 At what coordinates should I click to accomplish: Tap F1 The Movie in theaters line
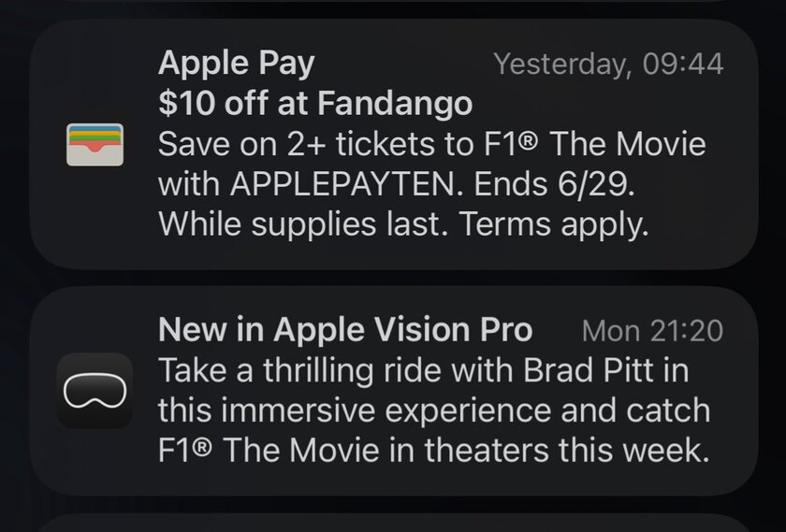pyautogui.click(x=433, y=450)
